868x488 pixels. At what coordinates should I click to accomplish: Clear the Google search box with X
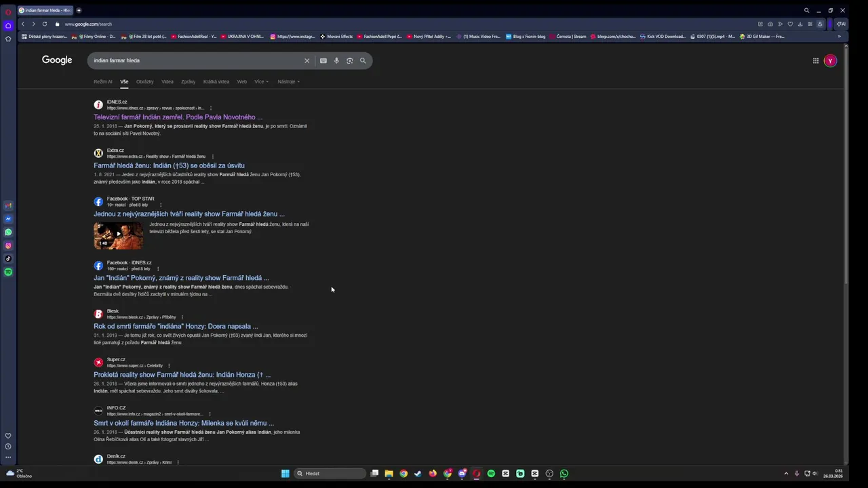(x=307, y=60)
